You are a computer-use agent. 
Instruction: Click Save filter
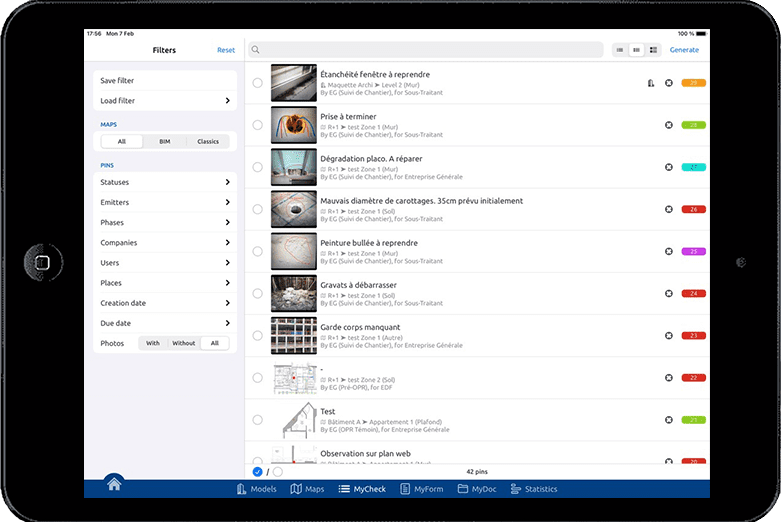click(x=165, y=81)
